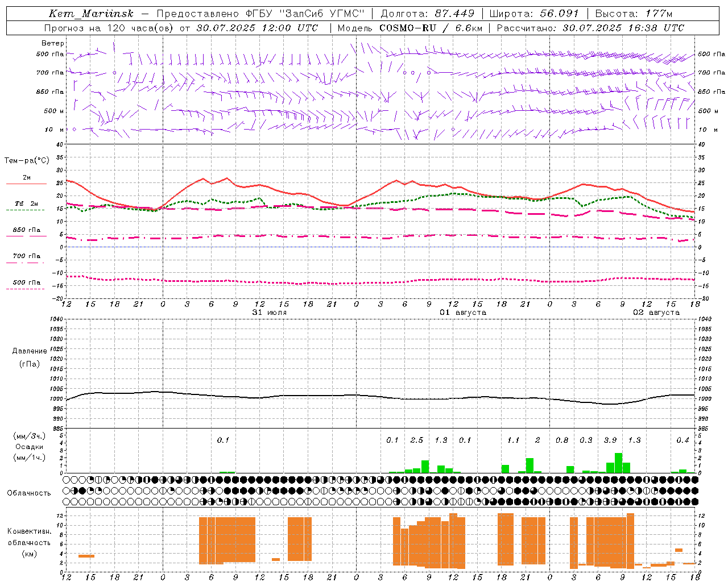Click the (мм/1ч.) precipitation unit label

(30, 458)
